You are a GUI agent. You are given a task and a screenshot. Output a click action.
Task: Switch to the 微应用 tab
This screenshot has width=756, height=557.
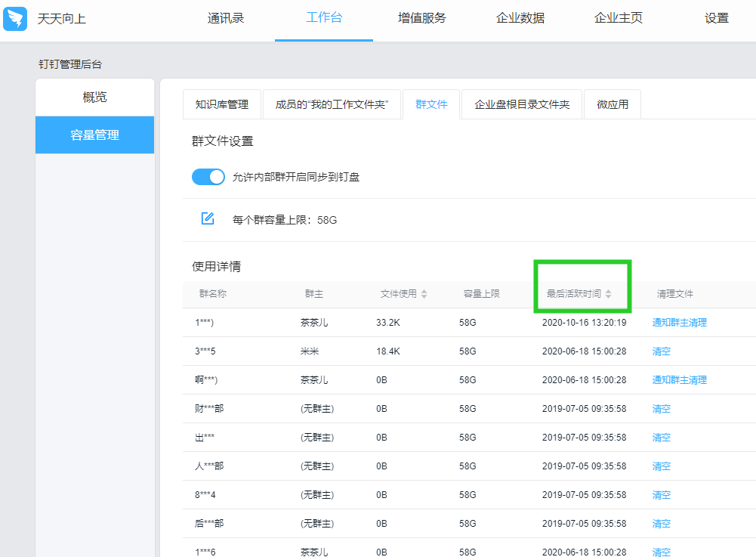tap(613, 104)
